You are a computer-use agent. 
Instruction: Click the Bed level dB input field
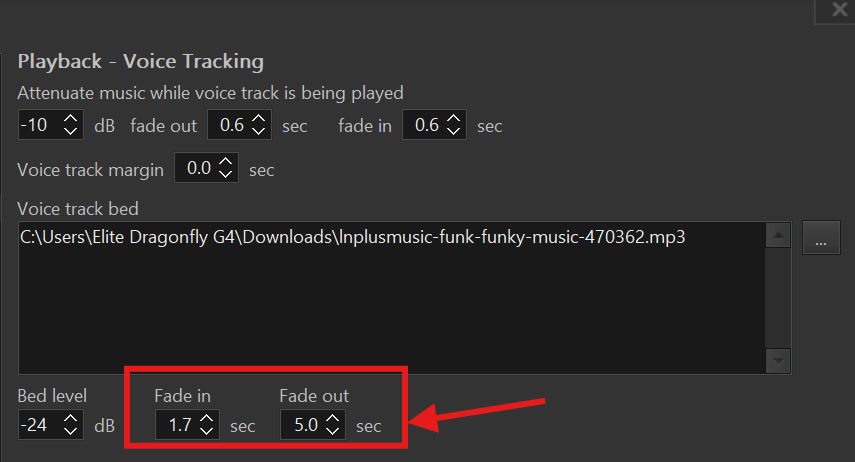[39, 425]
